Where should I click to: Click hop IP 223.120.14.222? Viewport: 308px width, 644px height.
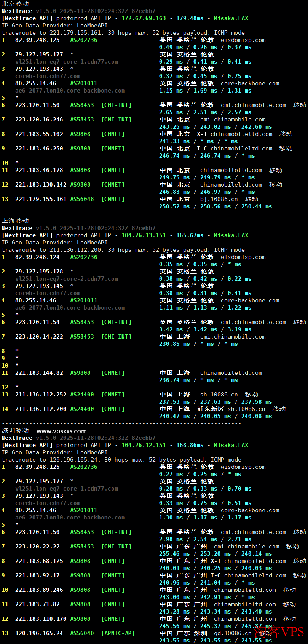[39, 337]
